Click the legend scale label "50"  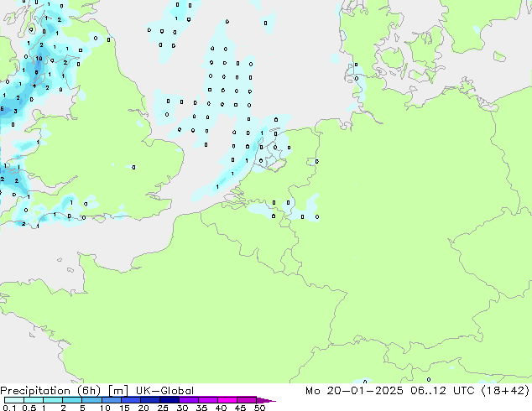pos(259,408)
